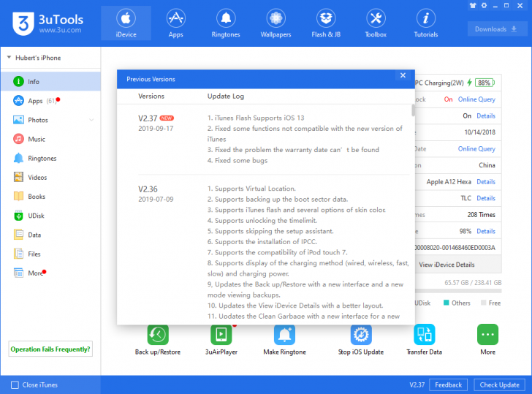
Task: Click the Feedback button
Action: 448,384
